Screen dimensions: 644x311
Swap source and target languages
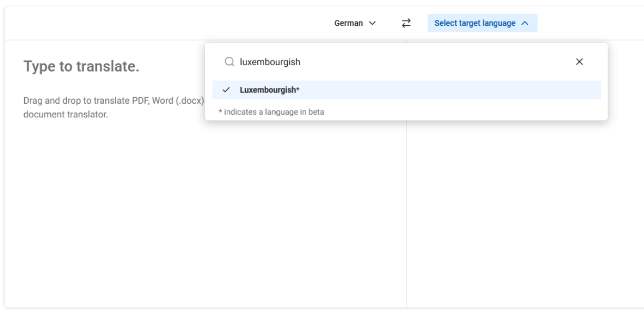coord(406,23)
